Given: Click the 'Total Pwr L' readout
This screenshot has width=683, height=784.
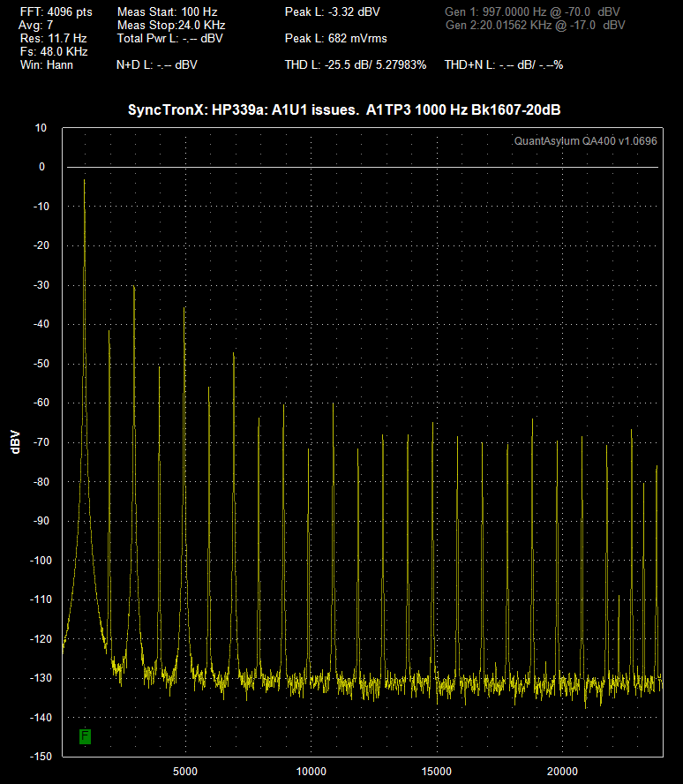Looking at the screenshot, I should pyautogui.click(x=170, y=39).
